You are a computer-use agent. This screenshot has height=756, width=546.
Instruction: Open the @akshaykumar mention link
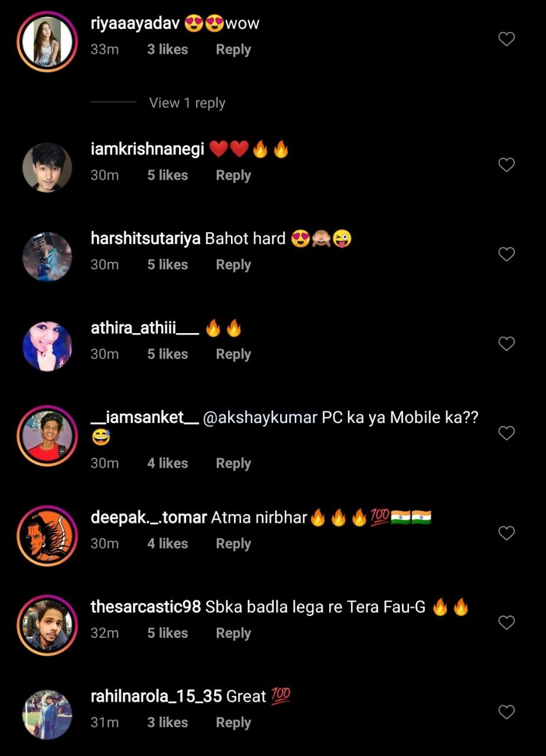pyautogui.click(x=260, y=418)
